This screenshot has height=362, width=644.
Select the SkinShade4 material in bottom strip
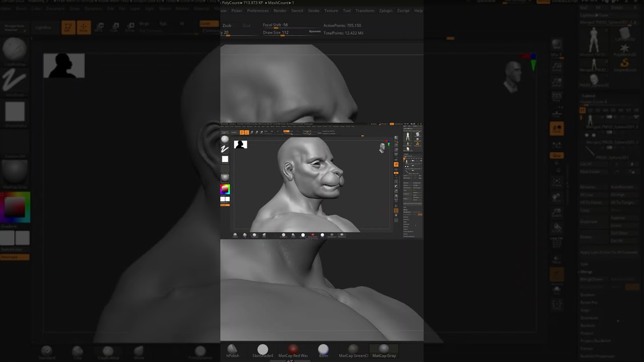[263, 350]
